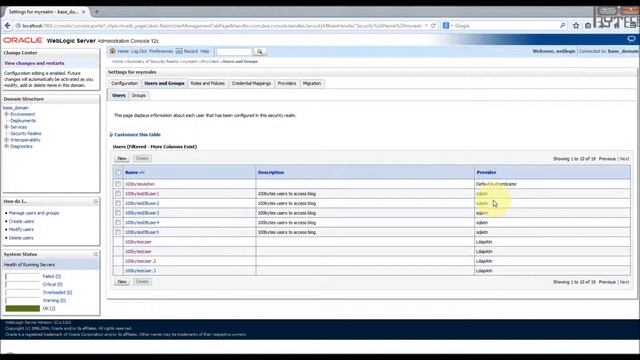
Task: Check the box for 100bytesDBuser1
Action: 118,194
